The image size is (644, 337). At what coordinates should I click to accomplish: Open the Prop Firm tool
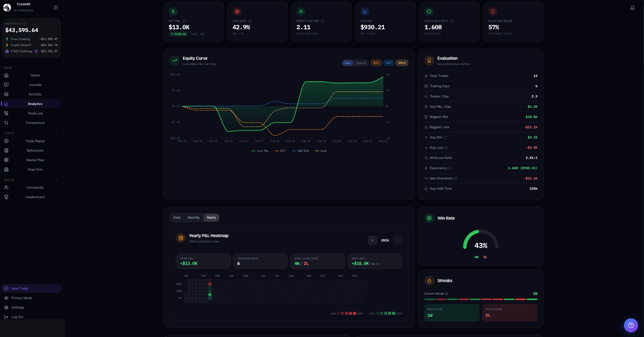coord(35,169)
